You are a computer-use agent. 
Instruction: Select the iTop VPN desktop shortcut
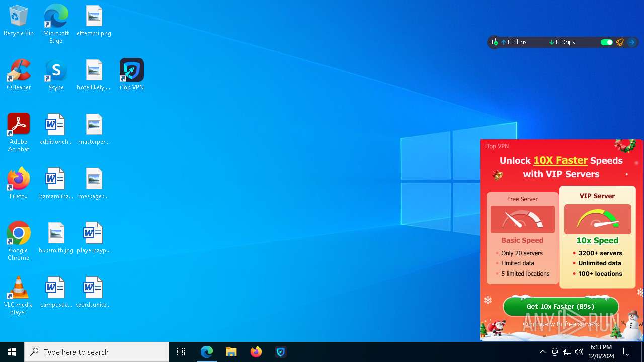click(x=132, y=75)
